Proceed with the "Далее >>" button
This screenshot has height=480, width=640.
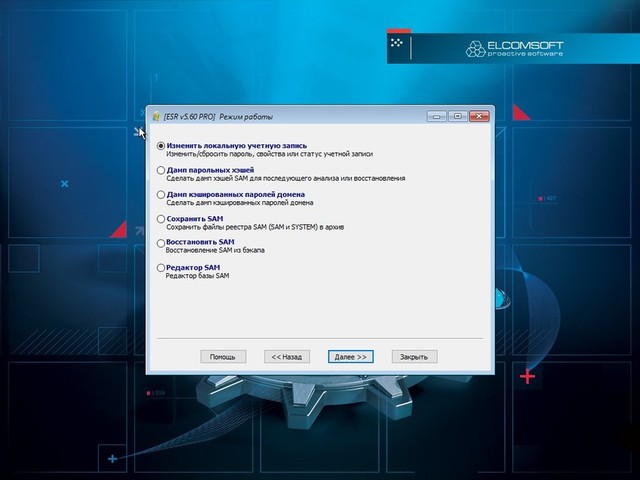point(351,356)
